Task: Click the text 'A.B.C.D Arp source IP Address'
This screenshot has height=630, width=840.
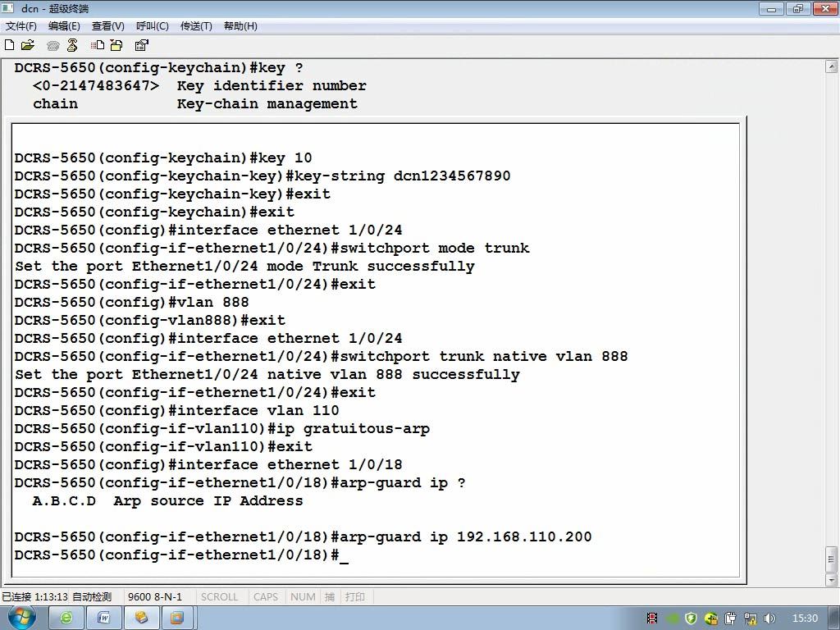Action: 167,501
